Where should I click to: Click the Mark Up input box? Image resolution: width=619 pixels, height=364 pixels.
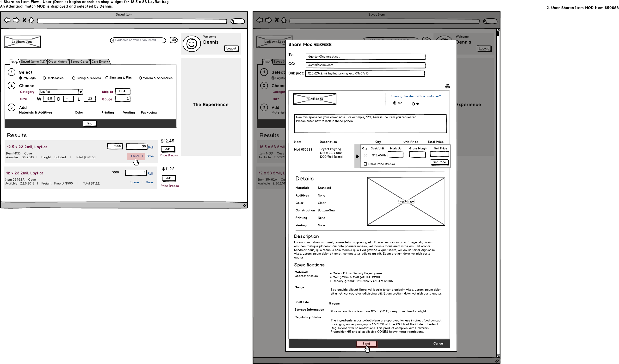click(x=395, y=154)
